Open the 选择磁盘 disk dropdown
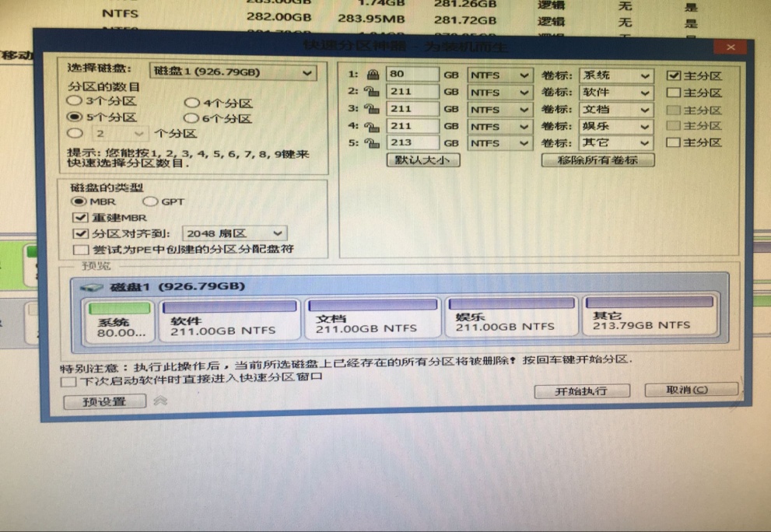771x532 pixels. coord(233,72)
